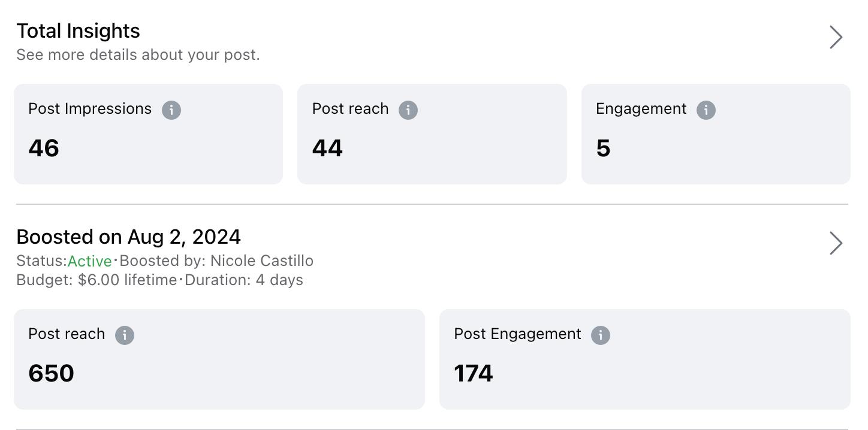Open boost details via Boosted on Aug 2 chevron
This screenshot has height=430, width=868.
836,243
